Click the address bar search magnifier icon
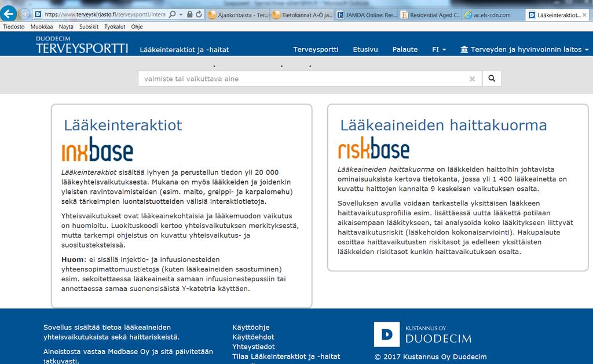This screenshot has width=593, height=364. [173, 14]
